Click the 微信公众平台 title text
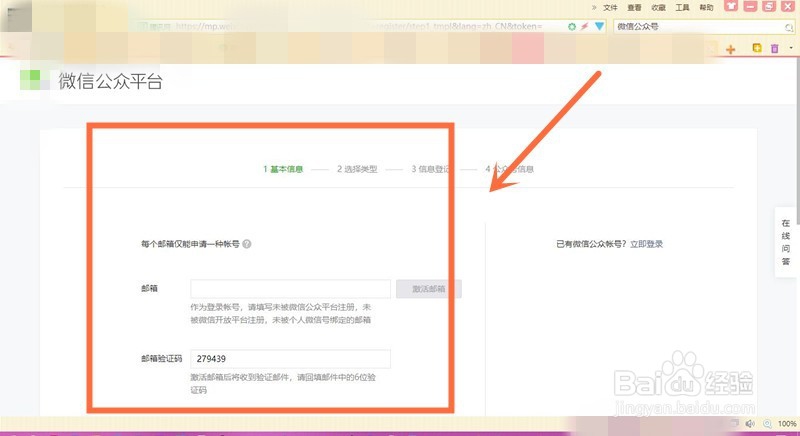Viewport: 800px width, 436px height. pos(110,81)
